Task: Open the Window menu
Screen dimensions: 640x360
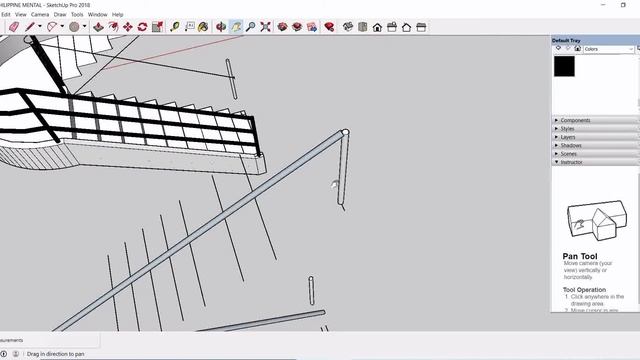Action: (x=98, y=14)
